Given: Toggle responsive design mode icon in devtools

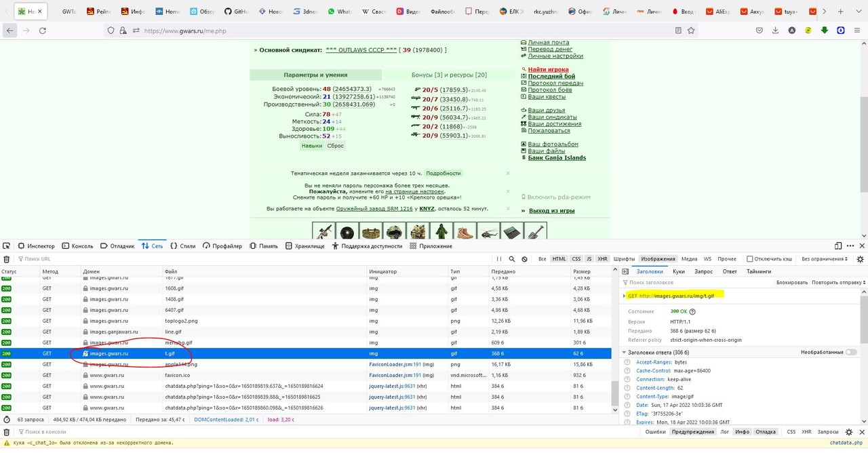Looking at the screenshot, I should (x=838, y=246).
